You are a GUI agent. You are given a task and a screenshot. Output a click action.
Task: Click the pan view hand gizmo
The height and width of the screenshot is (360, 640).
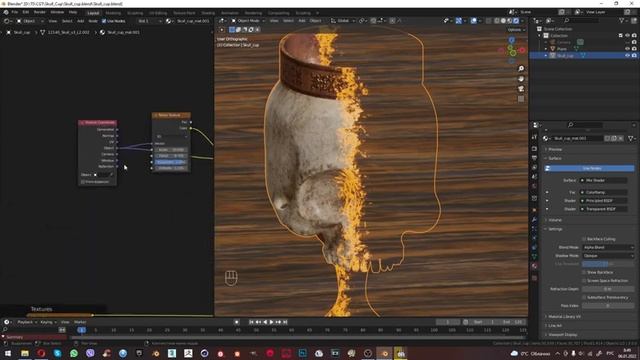pyautogui.click(x=521, y=79)
